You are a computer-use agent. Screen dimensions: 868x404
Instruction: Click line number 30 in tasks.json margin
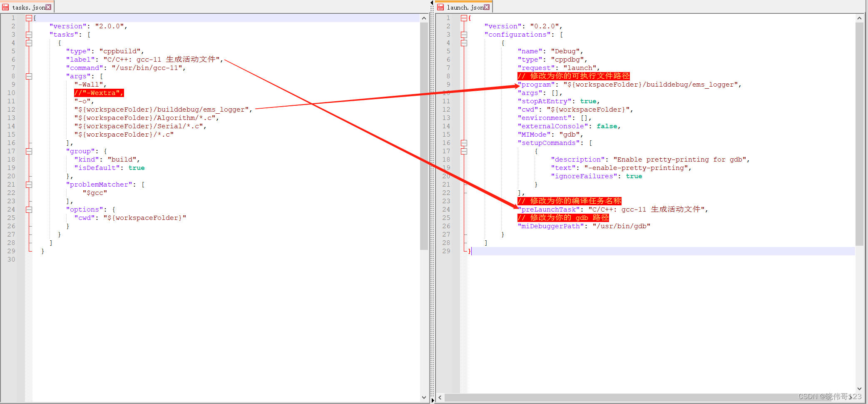11,259
